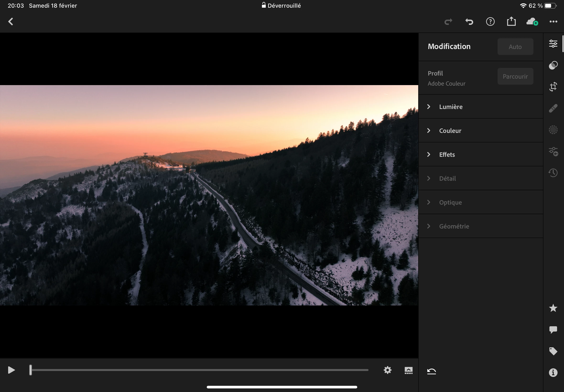Select the Healing brush tool

(553, 108)
